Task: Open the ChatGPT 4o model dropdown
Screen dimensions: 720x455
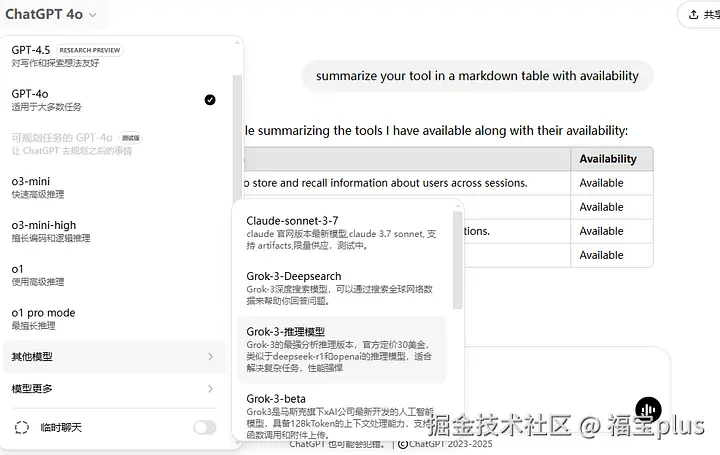Action: (x=51, y=14)
